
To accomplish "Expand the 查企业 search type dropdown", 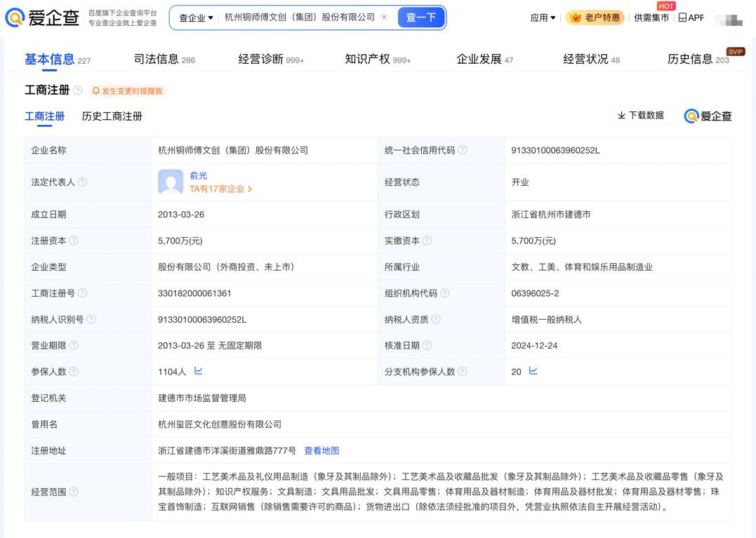I will click(196, 18).
